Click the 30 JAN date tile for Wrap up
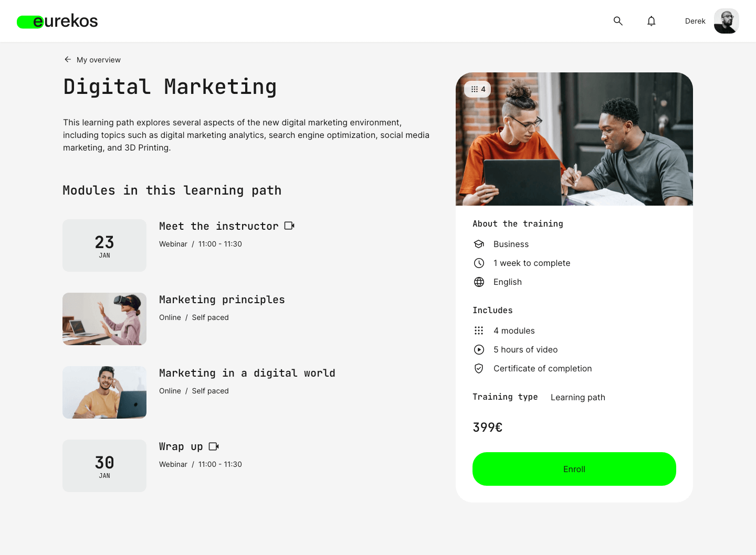 click(x=104, y=465)
